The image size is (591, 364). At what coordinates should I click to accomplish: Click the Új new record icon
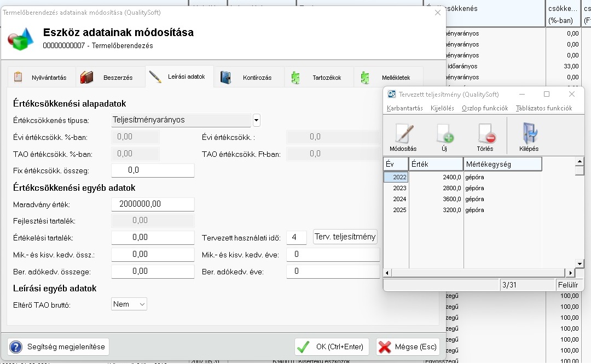(444, 134)
